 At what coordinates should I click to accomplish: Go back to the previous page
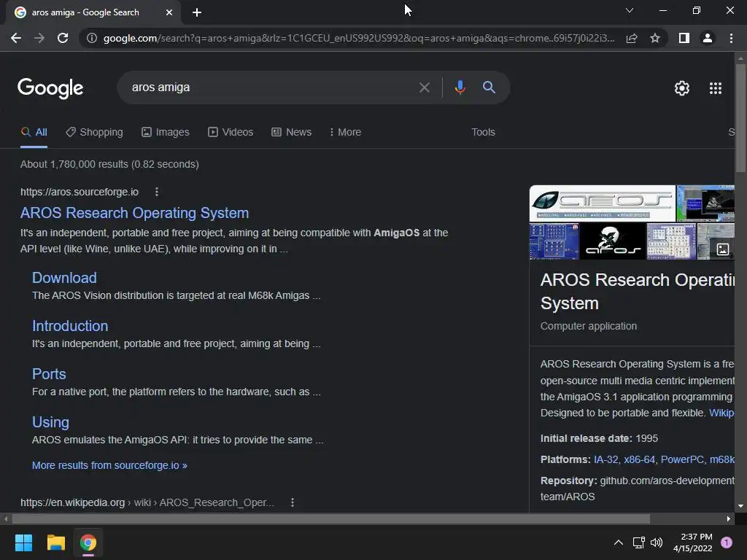tap(16, 38)
